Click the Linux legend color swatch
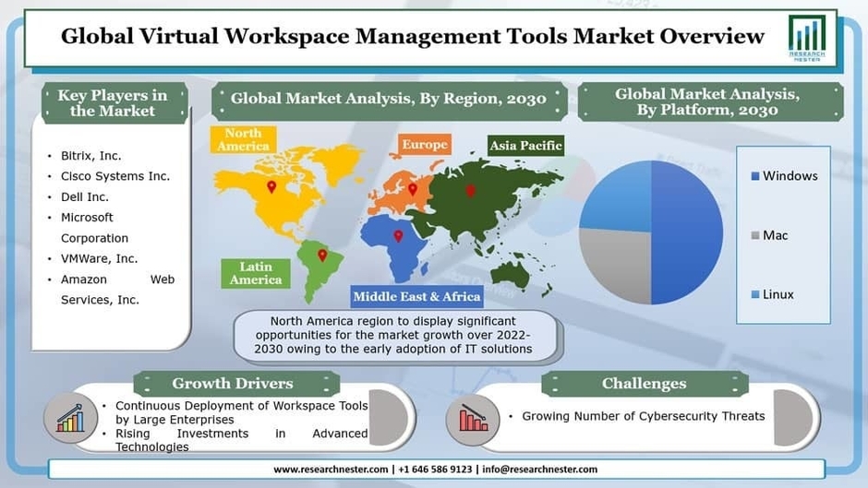This screenshot has height=488, width=868. (755, 294)
